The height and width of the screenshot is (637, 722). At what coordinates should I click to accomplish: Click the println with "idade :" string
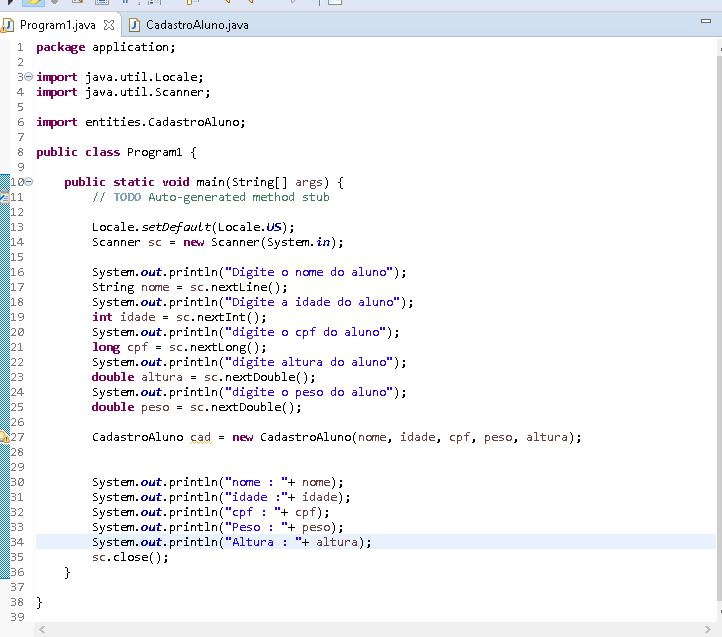point(221,497)
